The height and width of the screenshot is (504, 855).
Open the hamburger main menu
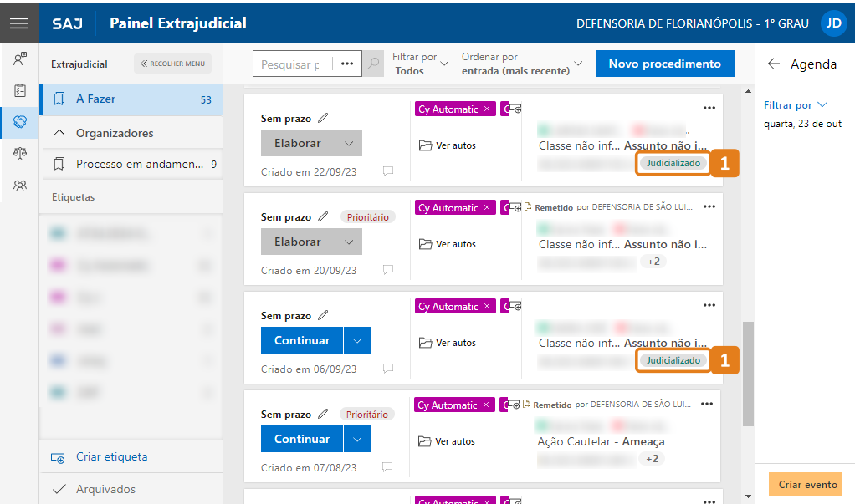pos(19,23)
